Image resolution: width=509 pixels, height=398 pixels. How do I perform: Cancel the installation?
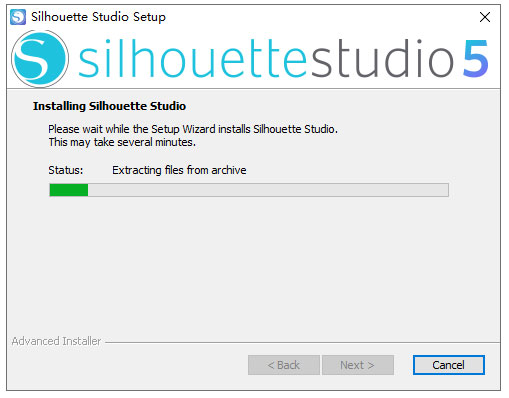click(x=448, y=365)
